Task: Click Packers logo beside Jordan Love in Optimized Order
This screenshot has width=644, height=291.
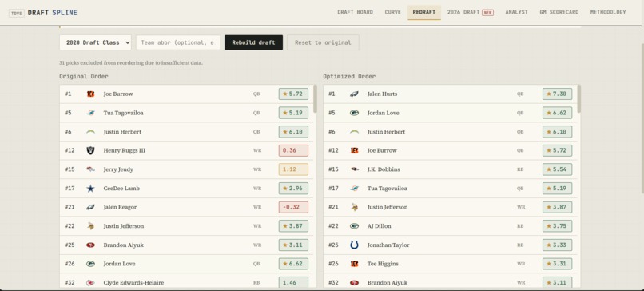Action: [x=354, y=113]
